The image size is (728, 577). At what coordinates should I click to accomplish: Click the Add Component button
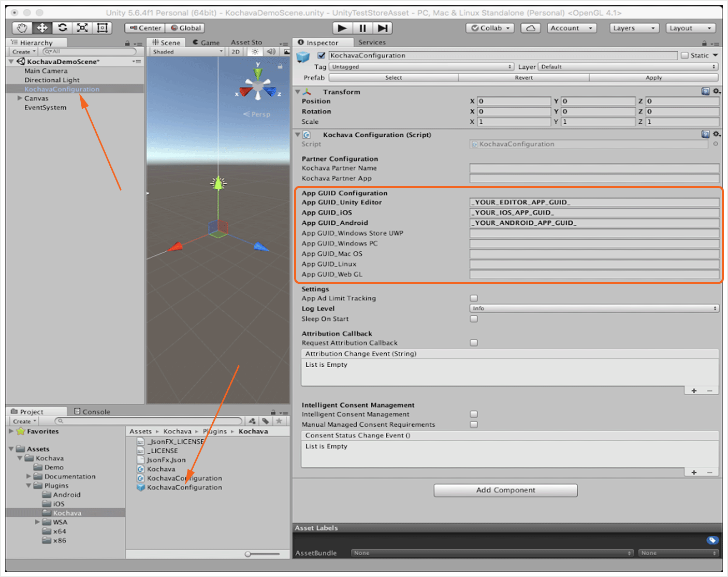coord(505,490)
